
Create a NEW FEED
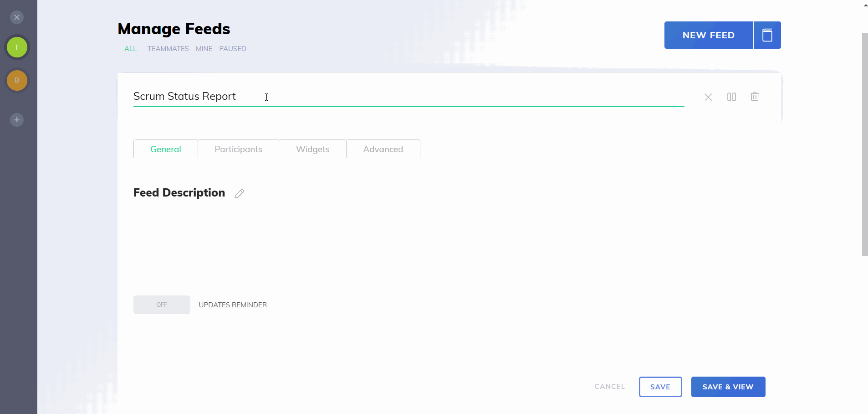point(708,35)
